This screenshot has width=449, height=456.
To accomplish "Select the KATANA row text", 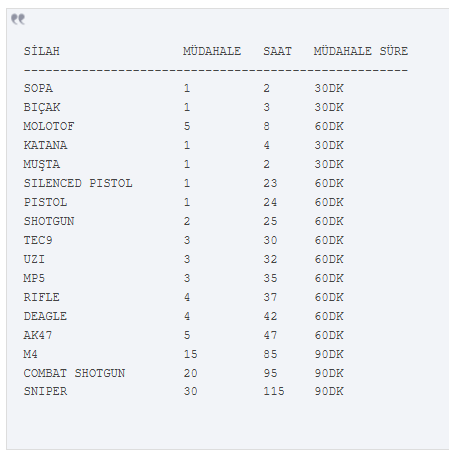I will tap(45, 145).
